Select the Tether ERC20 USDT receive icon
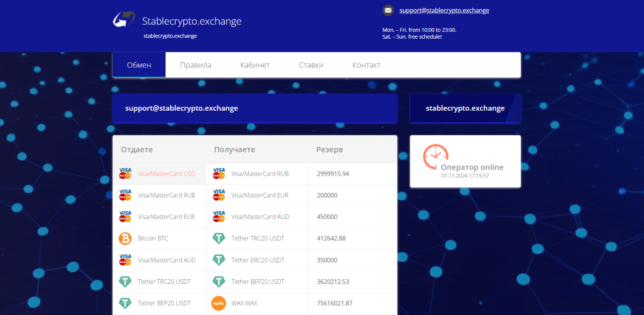The width and height of the screenshot is (644, 315). pos(218,260)
